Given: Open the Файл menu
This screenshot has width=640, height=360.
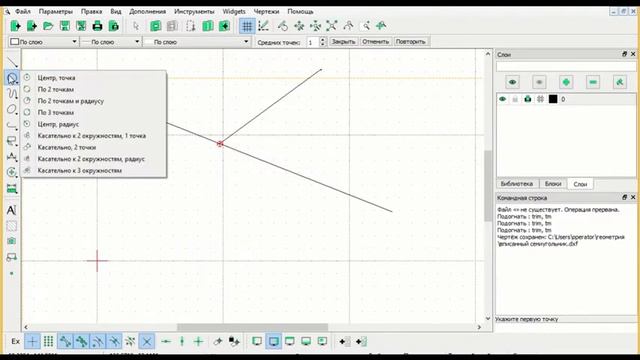Looking at the screenshot, I should click(x=23, y=11).
